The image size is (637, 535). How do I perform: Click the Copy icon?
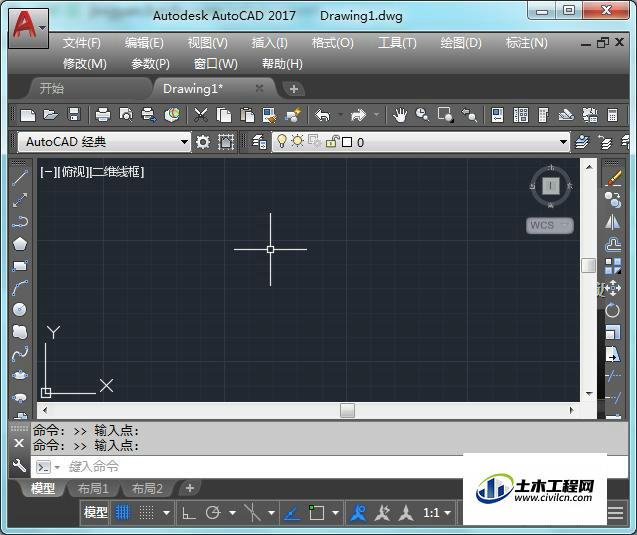(x=223, y=115)
